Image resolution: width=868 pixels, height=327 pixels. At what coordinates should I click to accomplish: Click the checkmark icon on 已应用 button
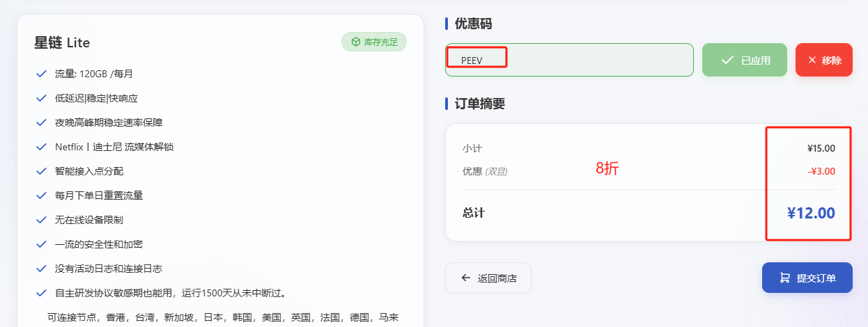coord(727,61)
